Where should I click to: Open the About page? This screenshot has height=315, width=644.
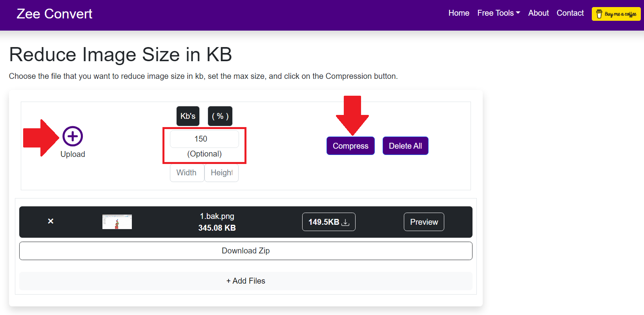pyautogui.click(x=538, y=13)
